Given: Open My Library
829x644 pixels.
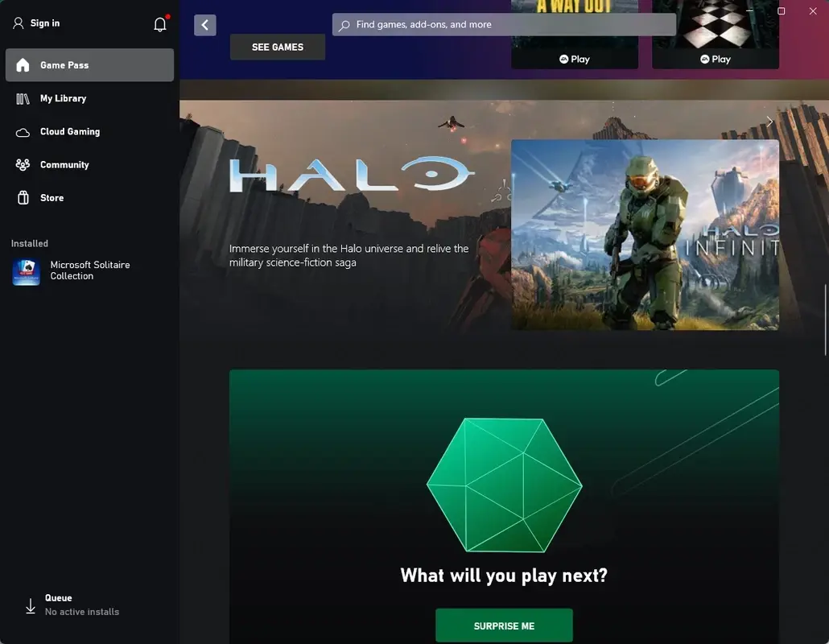Looking at the screenshot, I should (x=63, y=97).
